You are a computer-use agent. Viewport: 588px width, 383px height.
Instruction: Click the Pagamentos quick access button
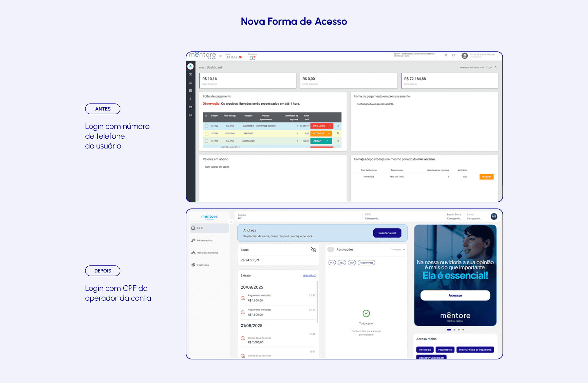click(445, 350)
